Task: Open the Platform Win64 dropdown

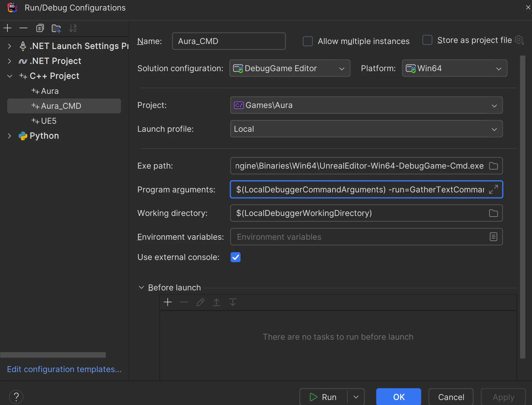Action: (x=454, y=68)
